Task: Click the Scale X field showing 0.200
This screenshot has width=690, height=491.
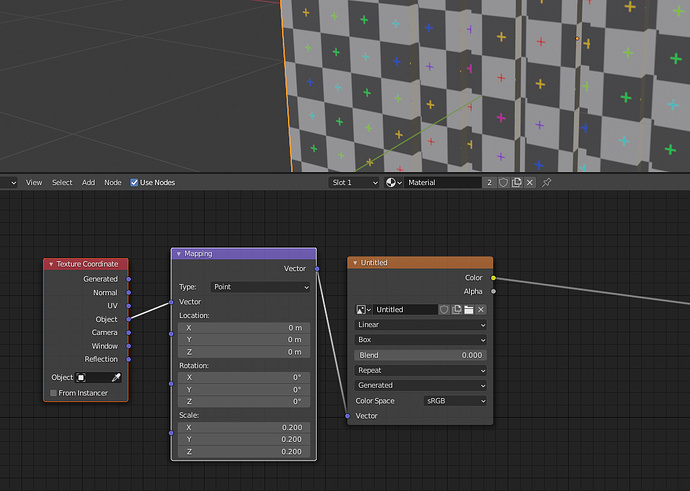Action: (x=244, y=427)
